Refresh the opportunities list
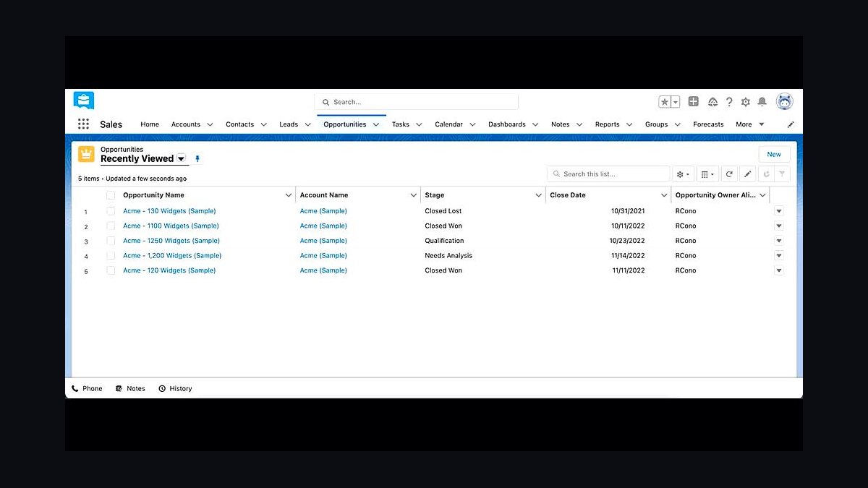Image resolution: width=868 pixels, height=488 pixels. (729, 174)
